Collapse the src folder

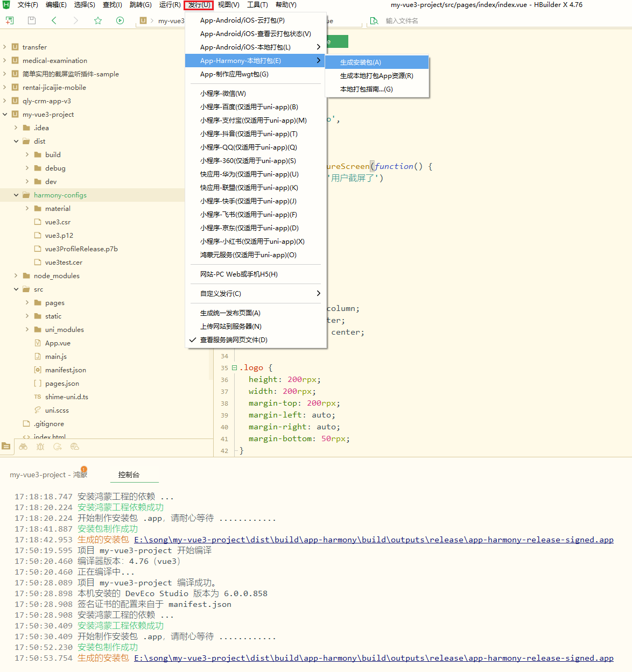click(16, 289)
